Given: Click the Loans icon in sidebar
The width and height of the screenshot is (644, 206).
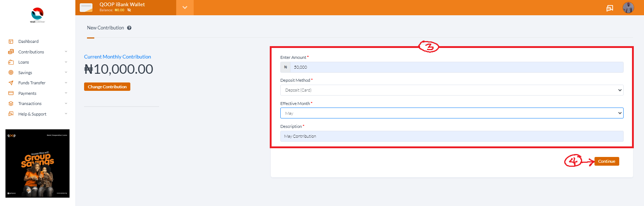Looking at the screenshot, I should 11,62.
